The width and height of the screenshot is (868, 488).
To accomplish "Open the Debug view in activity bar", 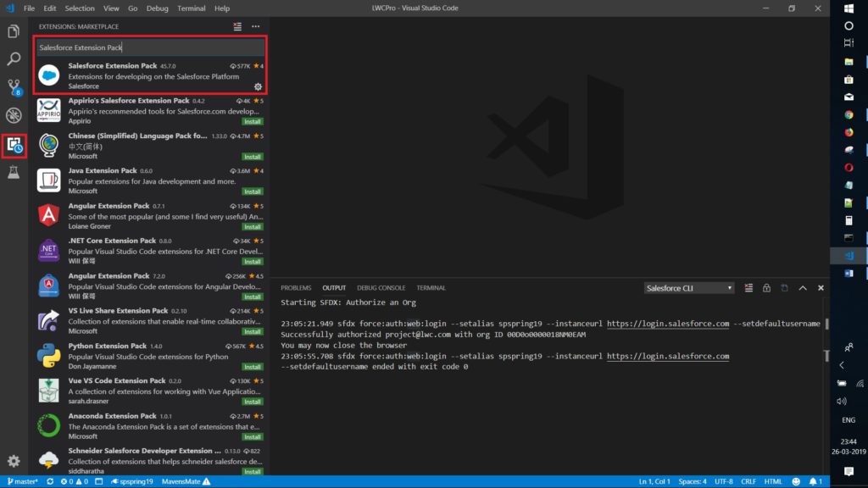I will 14,115.
